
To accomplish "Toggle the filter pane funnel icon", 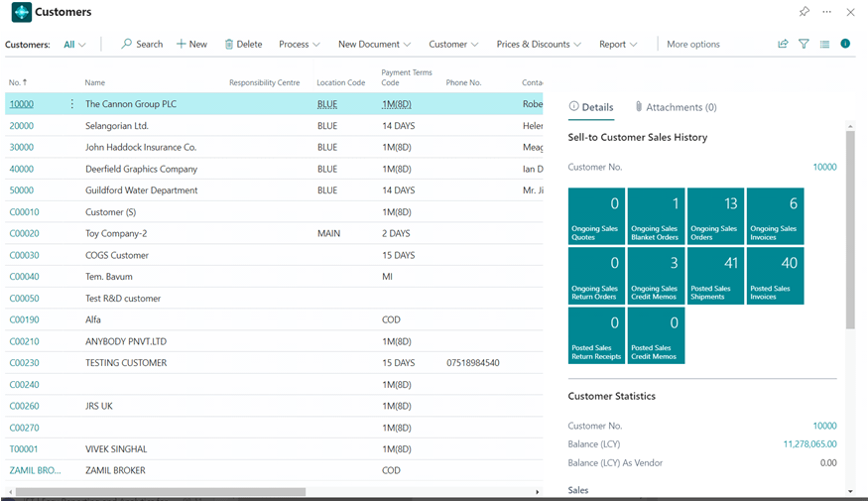I will coord(804,44).
